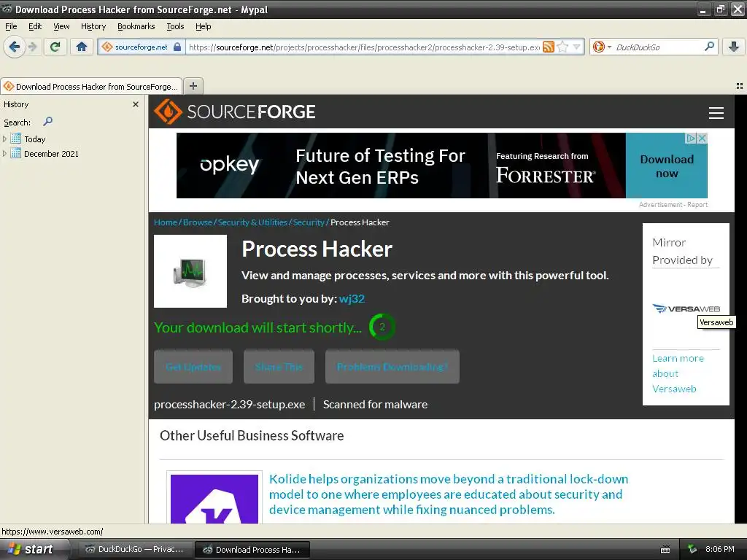747x560 pixels.
Task: Subscribe using the RSS feed icon
Action: (549, 47)
